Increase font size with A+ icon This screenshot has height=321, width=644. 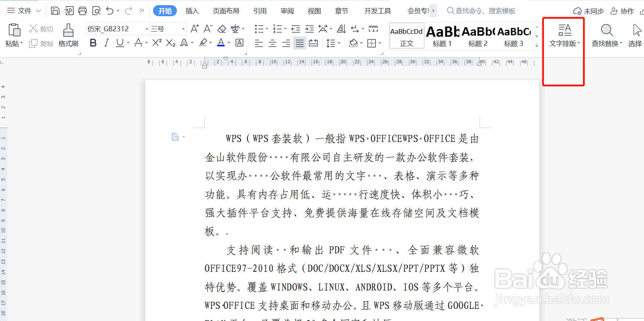(195, 29)
